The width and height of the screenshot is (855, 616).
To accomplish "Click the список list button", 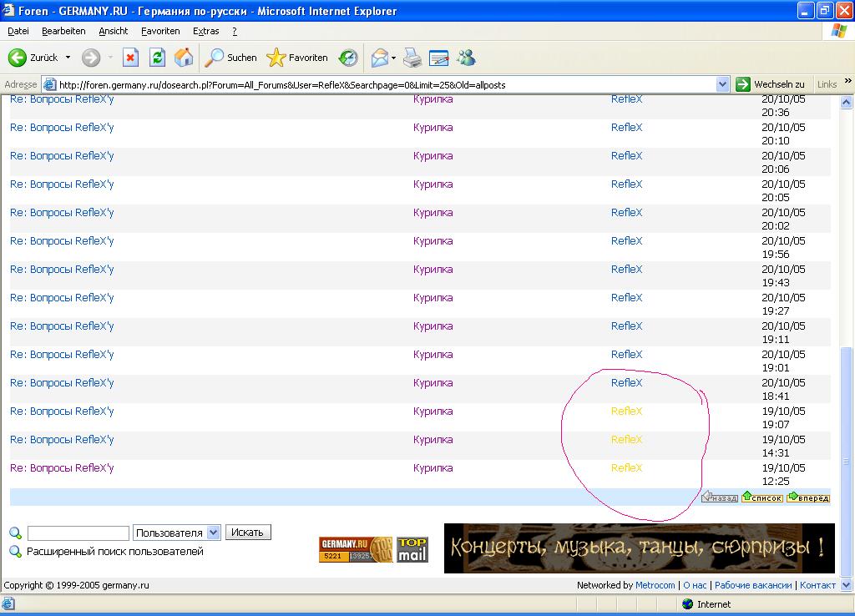I will point(761,497).
